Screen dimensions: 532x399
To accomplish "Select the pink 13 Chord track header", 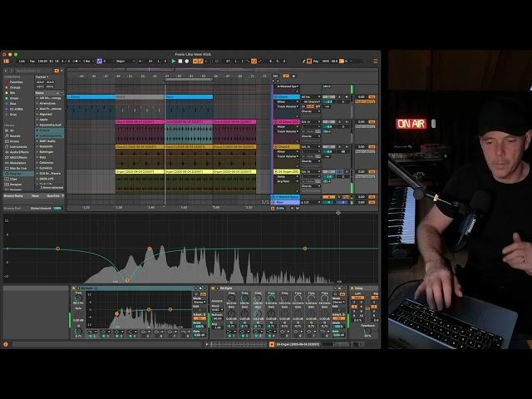I will click(286, 122).
